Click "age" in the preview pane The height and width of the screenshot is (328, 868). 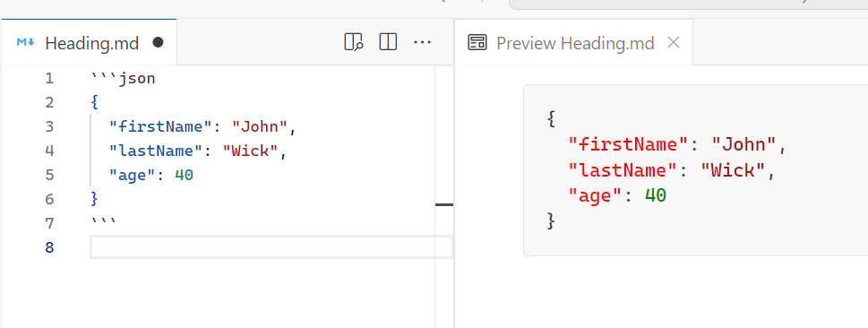(x=597, y=195)
